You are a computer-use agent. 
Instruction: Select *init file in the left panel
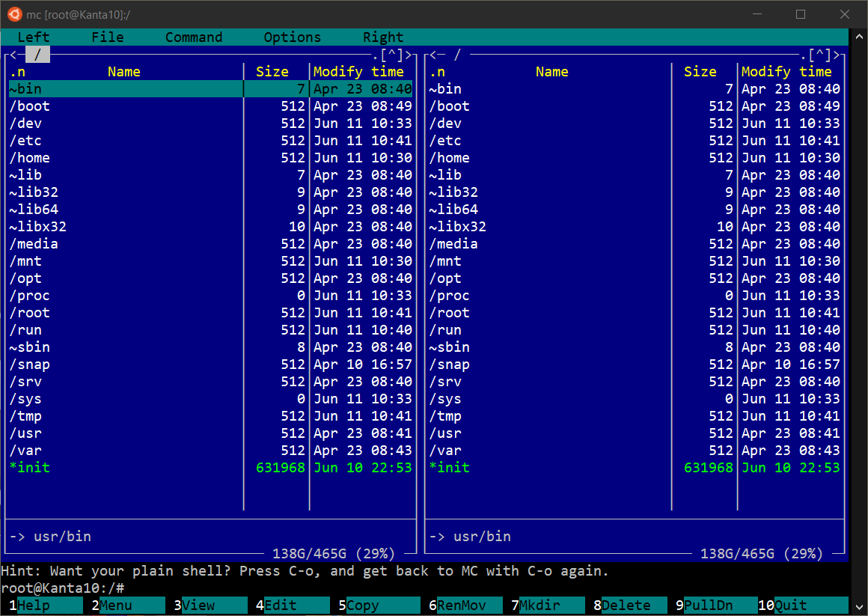(210, 468)
